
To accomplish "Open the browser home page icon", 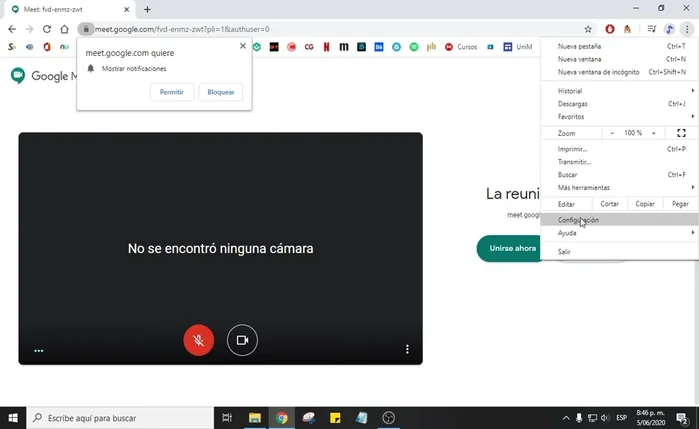I will pyautogui.click(x=64, y=29).
